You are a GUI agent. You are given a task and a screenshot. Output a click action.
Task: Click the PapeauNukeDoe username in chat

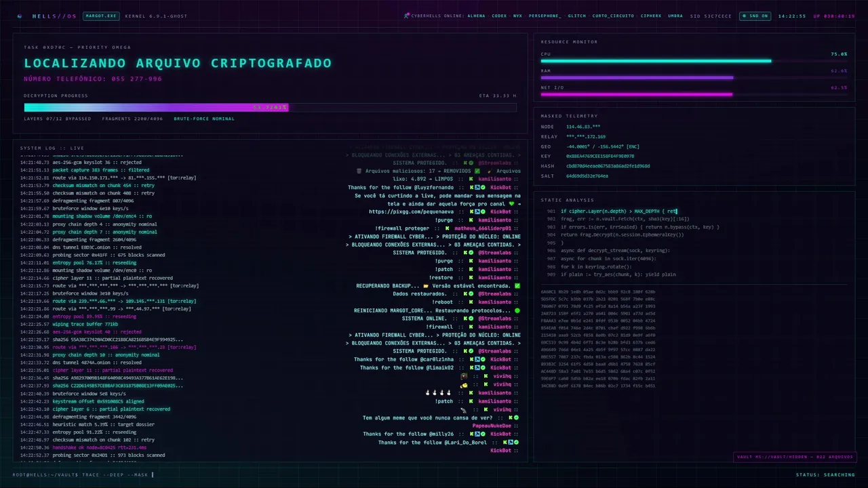pos(491,426)
